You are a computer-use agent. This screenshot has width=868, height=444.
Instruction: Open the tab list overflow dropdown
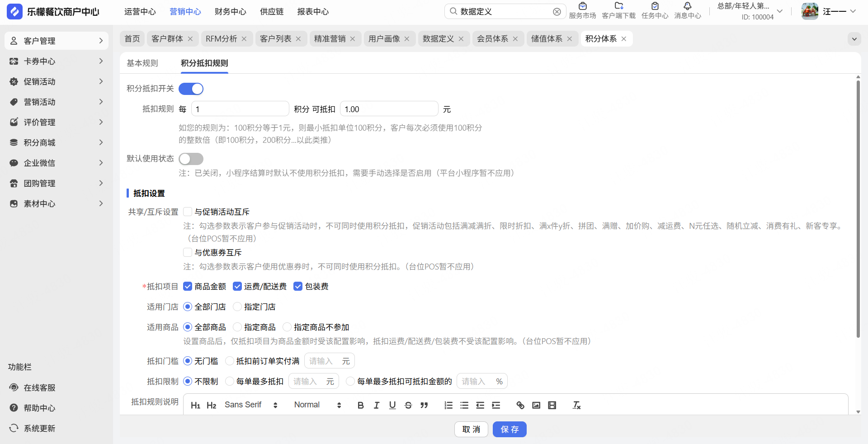coord(854,39)
